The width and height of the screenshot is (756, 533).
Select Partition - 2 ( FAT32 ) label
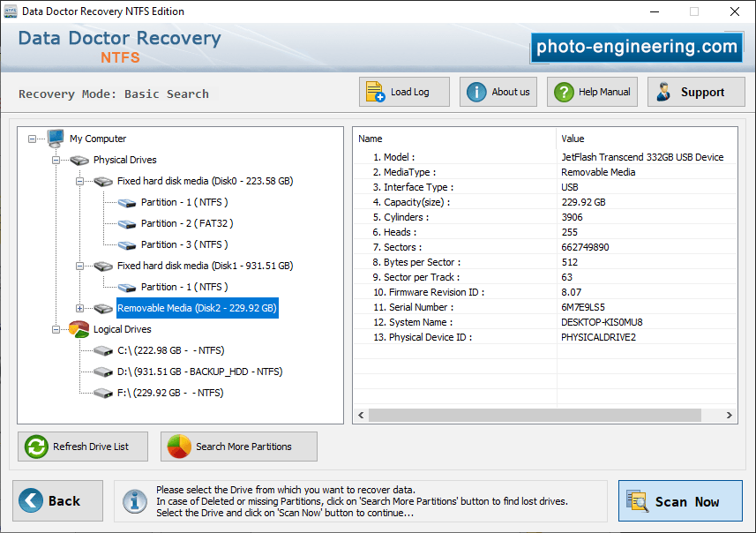point(187,224)
